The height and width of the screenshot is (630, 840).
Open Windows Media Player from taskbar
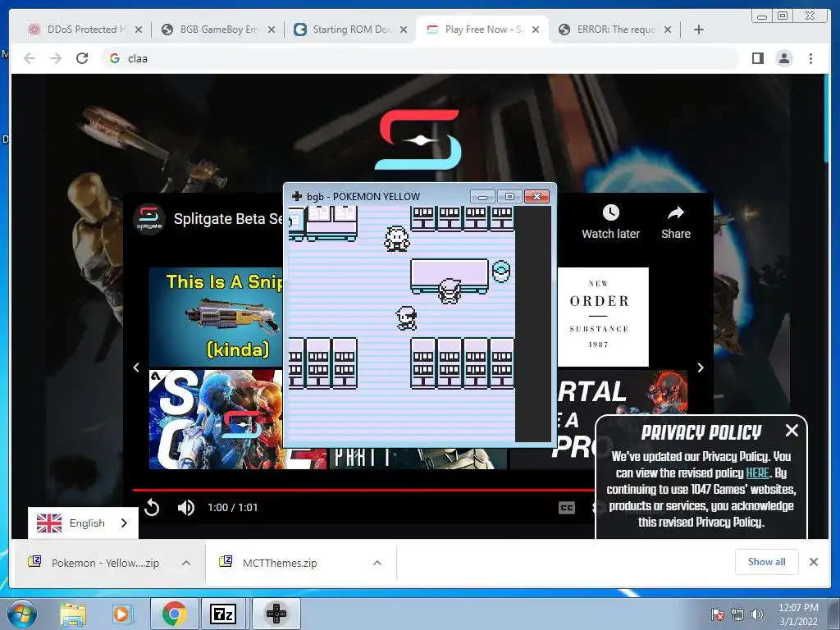click(122, 614)
